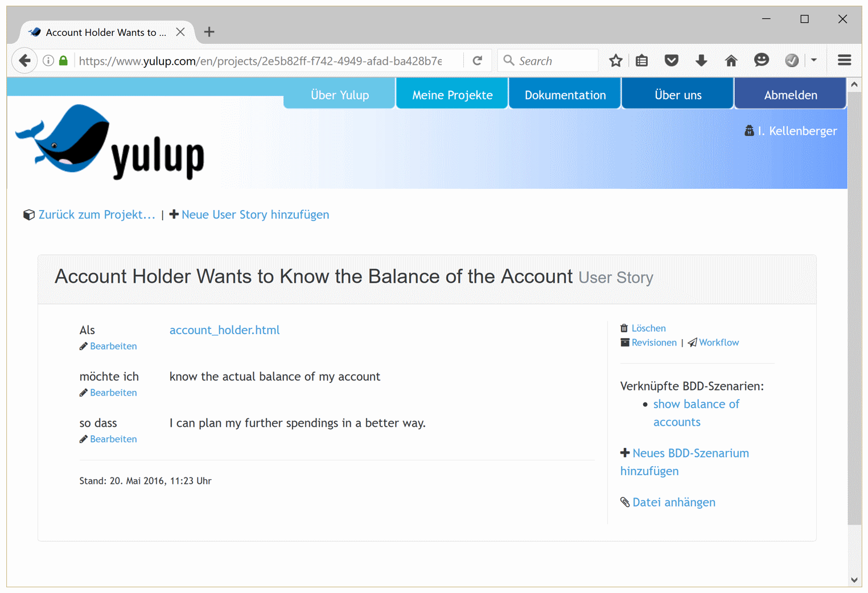The height and width of the screenshot is (593, 868).
Task: Click the smiley chat toolbar icon
Action: click(761, 60)
